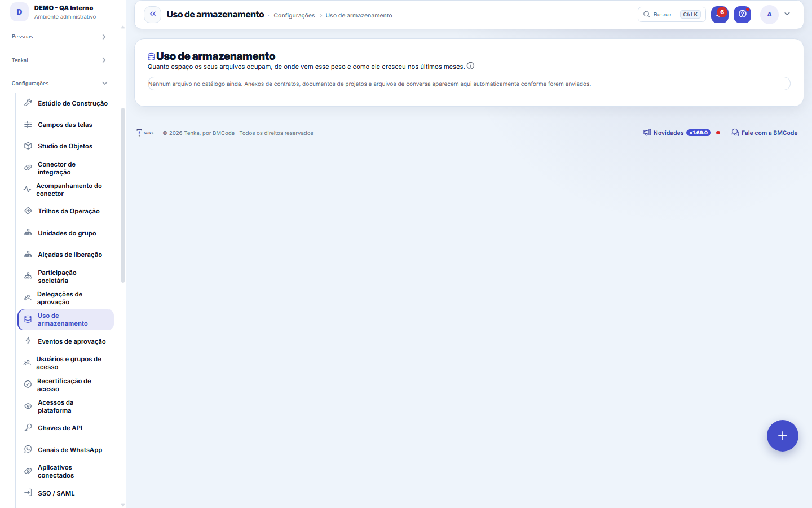Open the notifications bell with badge 6
Image resolution: width=812 pixels, height=508 pixels.
point(720,14)
